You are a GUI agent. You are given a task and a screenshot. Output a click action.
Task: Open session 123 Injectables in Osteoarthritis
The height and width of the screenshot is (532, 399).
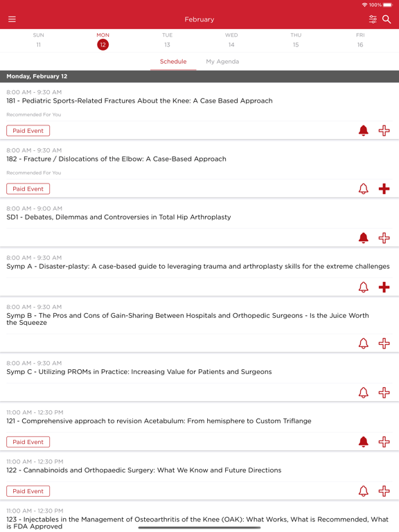pos(197,523)
